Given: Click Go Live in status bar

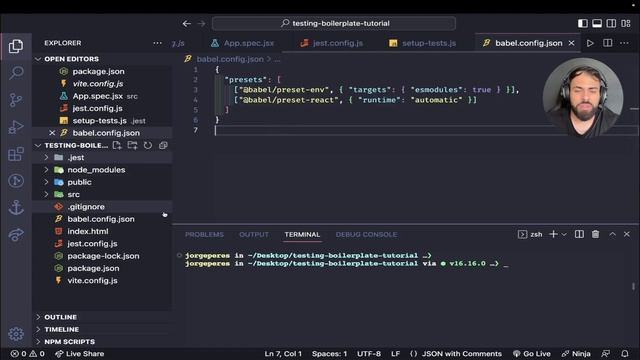Looking at the screenshot, I should point(532,353).
